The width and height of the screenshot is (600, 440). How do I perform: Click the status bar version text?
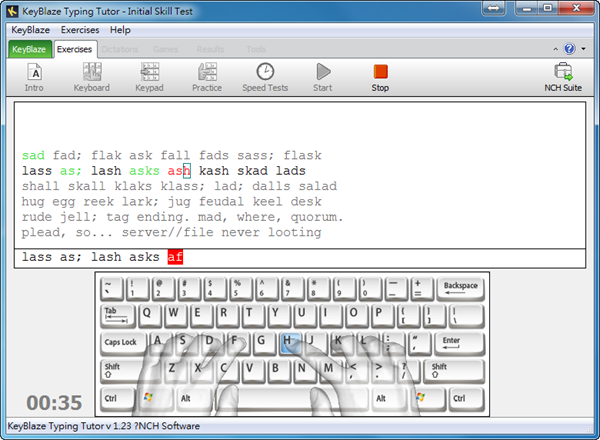click(x=104, y=426)
